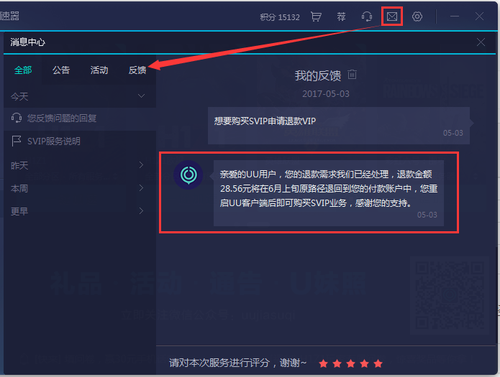Open settings gear icon in title bar
The width and height of the screenshot is (500, 377).
point(417,16)
